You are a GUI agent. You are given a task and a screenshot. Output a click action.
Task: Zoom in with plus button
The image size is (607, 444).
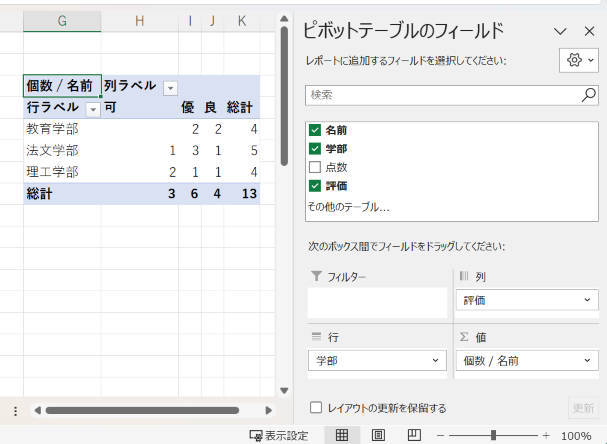tap(546, 435)
